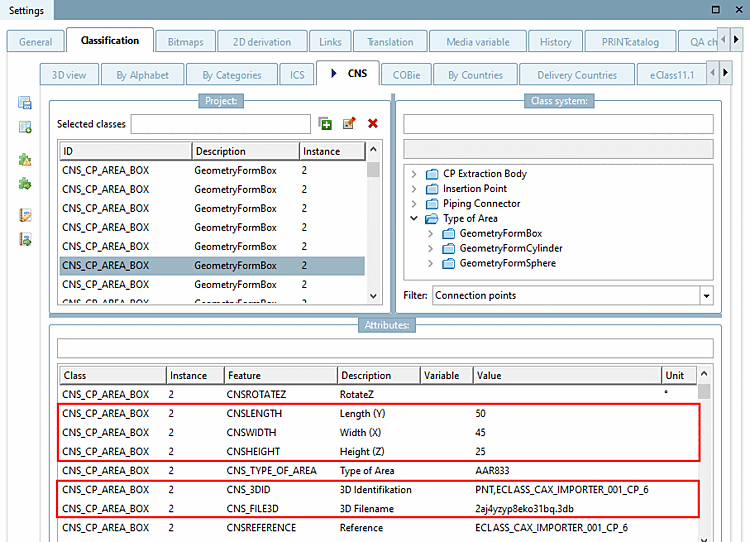Click the Selected classes input field
This screenshot has height=542, width=750.
[x=220, y=124]
